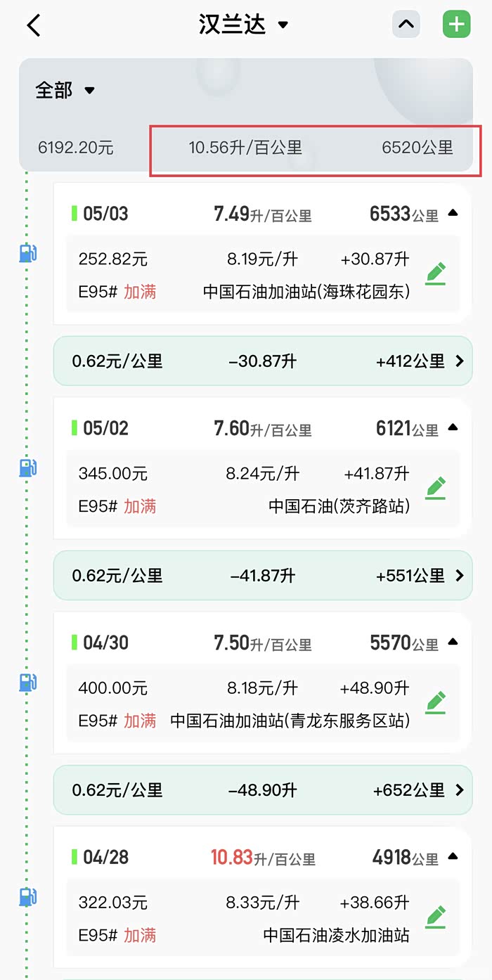Screen dimensions: 492x980
Task: Collapse the 05/03 record at 6533公里
Action: pyautogui.click(x=453, y=213)
